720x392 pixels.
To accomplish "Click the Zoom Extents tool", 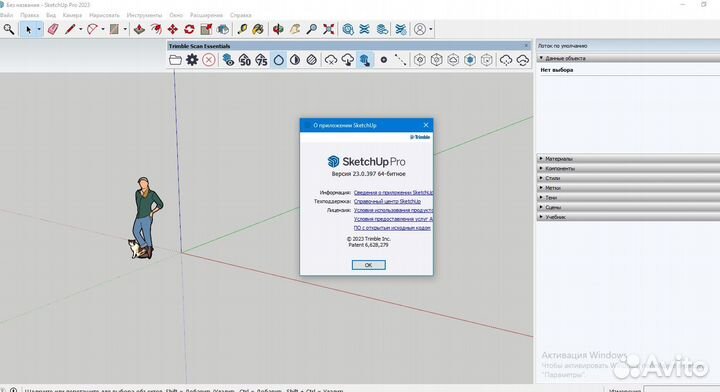I will click(328, 29).
